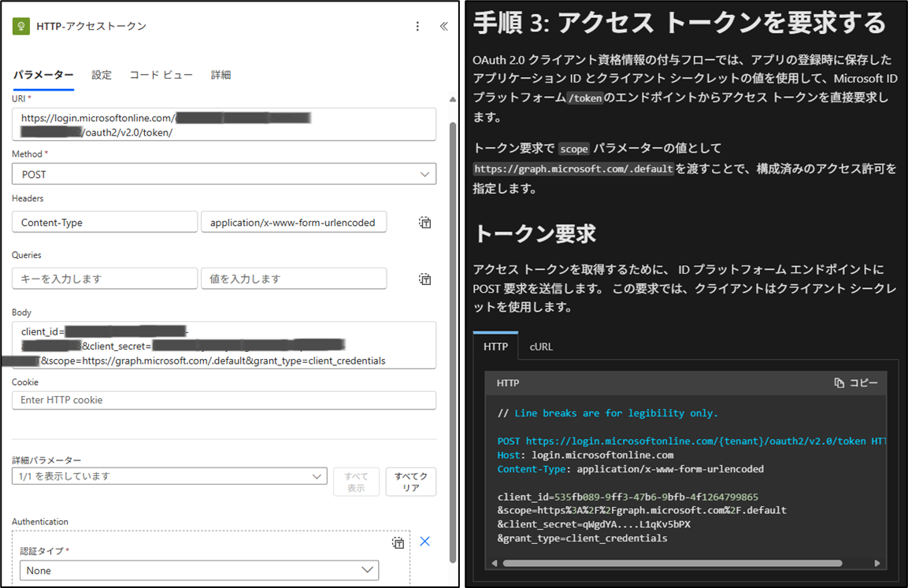908x588 pixels.
Task: Open the 認証タイプ None dropdown
Action: [199, 570]
